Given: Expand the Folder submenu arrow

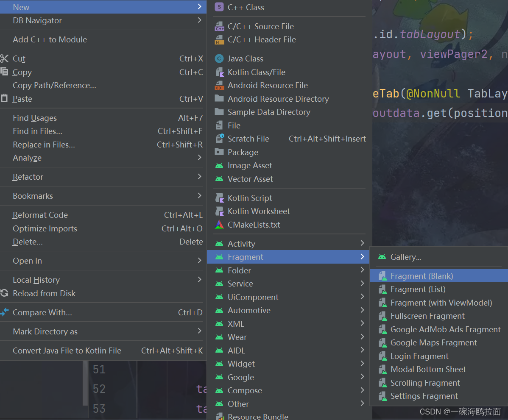Looking at the screenshot, I should click(362, 270).
